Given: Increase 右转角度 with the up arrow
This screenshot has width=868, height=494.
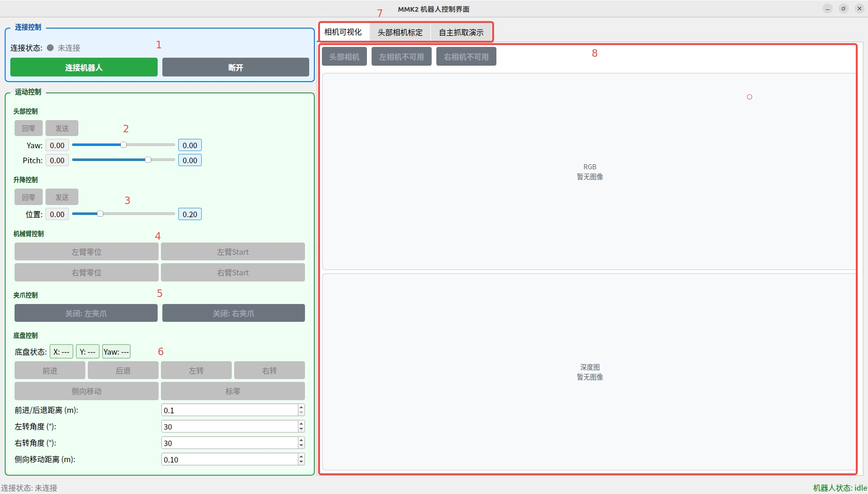Looking at the screenshot, I should tap(301, 440).
